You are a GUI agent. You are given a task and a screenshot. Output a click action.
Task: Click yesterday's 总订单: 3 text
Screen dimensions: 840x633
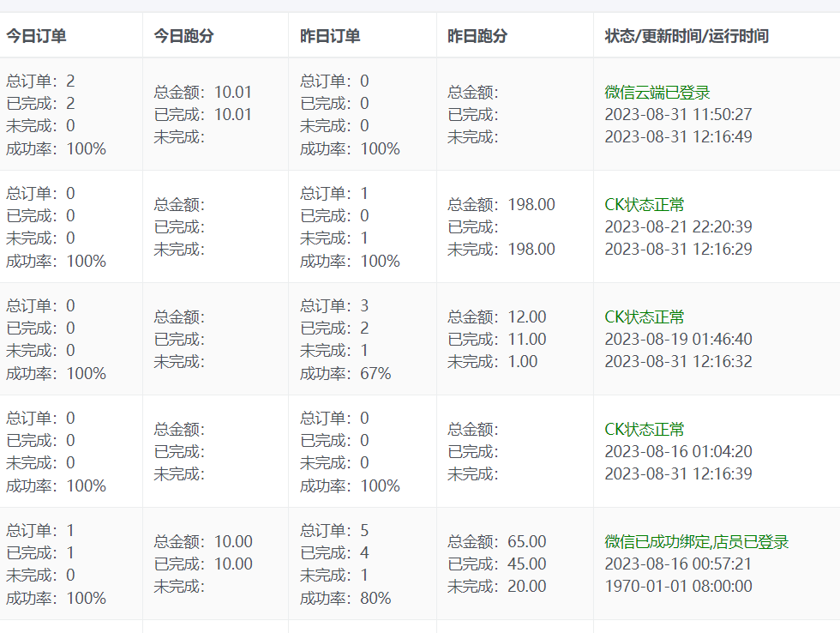pyautogui.click(x=335, y=306)
